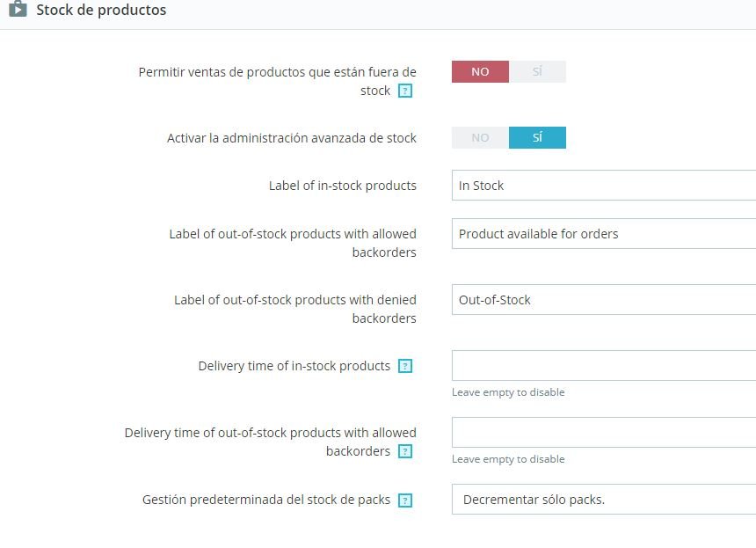Open help icon beside pack stock management
756x548 pixels.
tap(405, 500)
